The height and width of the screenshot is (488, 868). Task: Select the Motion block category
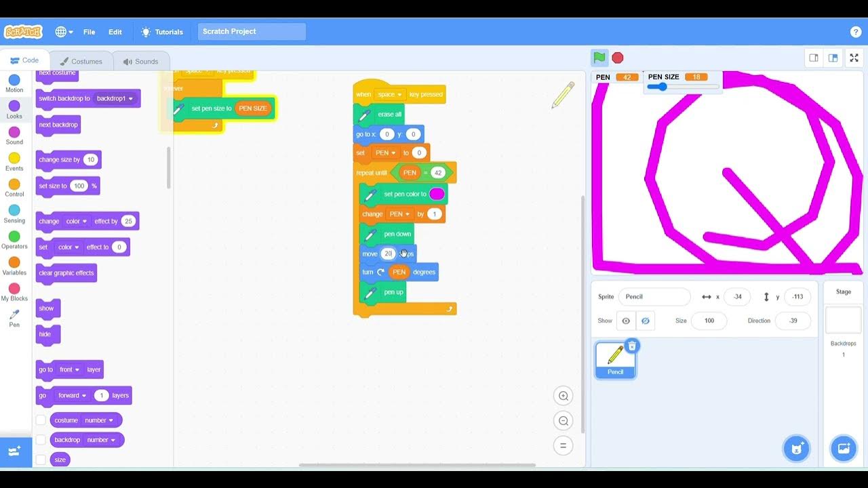[x=14, y=83]
